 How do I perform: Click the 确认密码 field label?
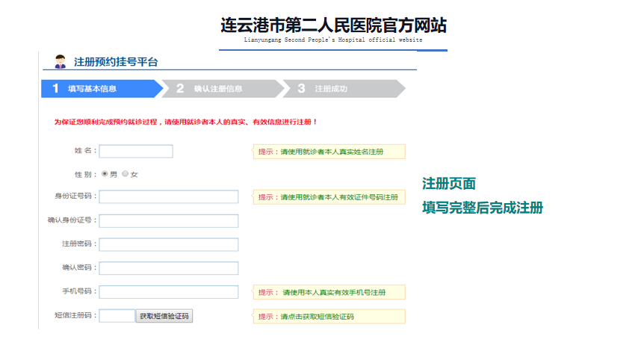pyautogui.click(x=79, y=267)
